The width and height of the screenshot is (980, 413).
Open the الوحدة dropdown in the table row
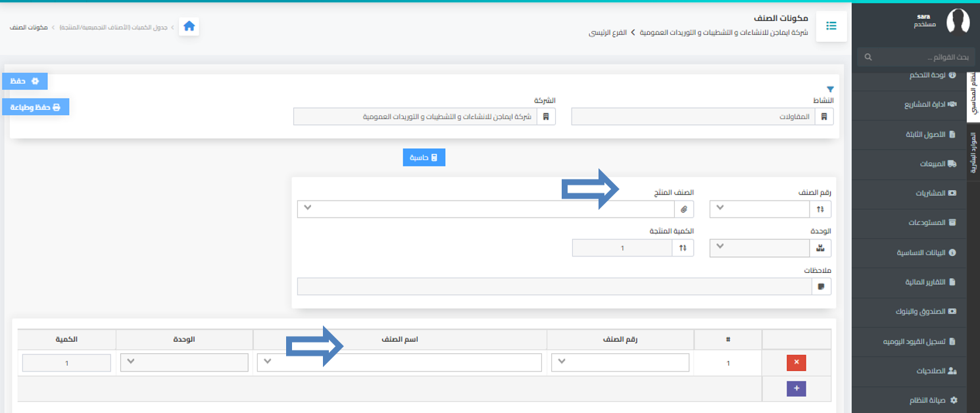coord(184,362)
